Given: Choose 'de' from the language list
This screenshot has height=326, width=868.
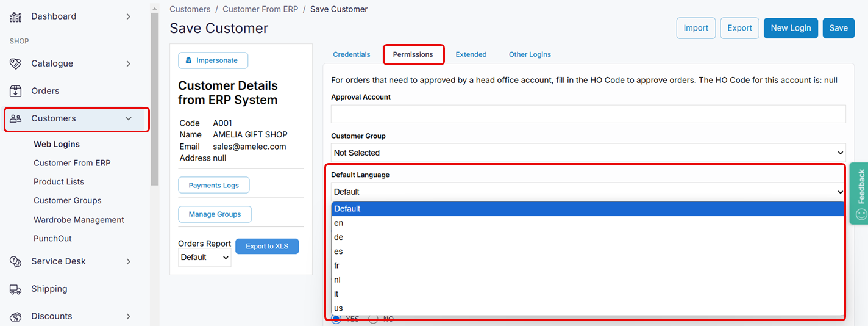Looking at the screenshot, I should 339,237.
